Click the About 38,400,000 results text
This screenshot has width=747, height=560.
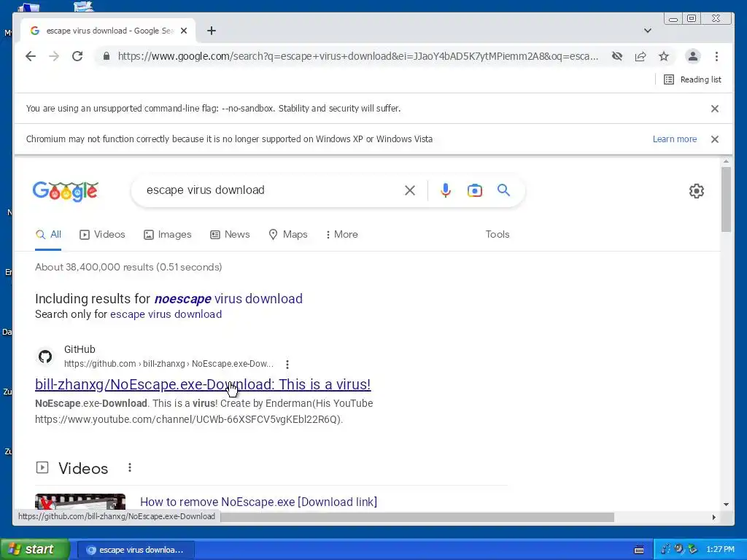[128, 267]
